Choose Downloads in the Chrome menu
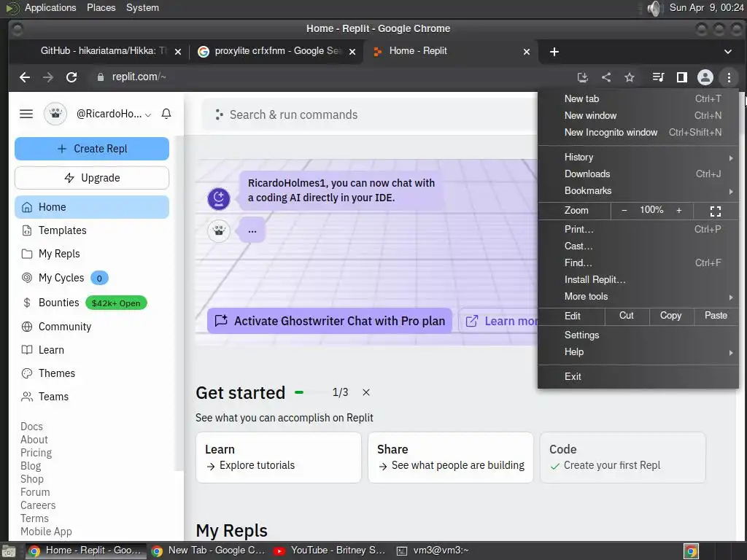This screenshot has height=560, width=747. click(638, 174)
